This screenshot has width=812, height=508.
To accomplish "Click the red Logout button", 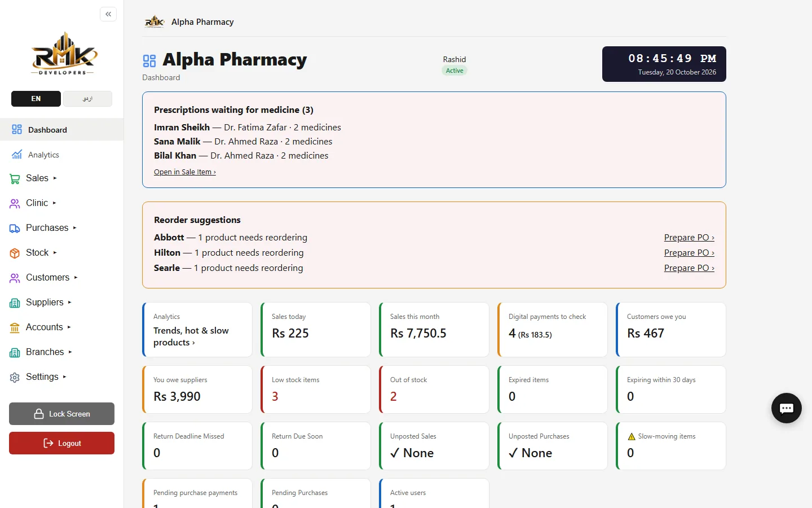I will (61, 443).
